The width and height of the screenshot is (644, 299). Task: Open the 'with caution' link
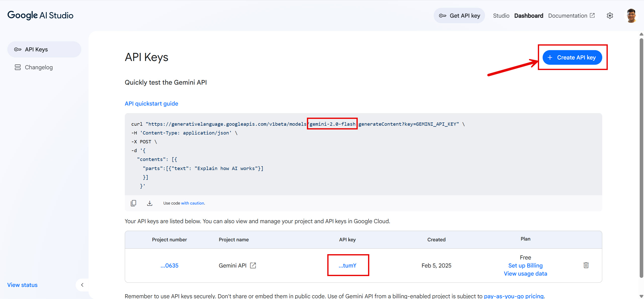193,203
